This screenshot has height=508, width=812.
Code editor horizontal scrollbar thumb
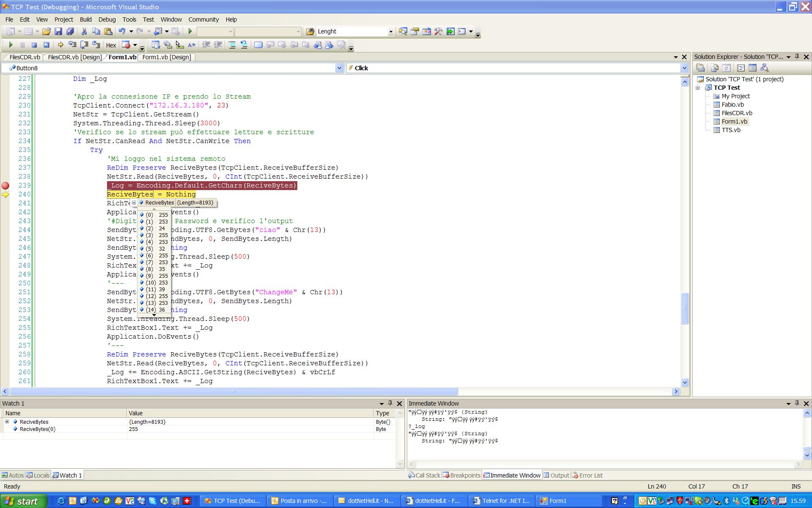pyautogui.click(x=234, y=392)
